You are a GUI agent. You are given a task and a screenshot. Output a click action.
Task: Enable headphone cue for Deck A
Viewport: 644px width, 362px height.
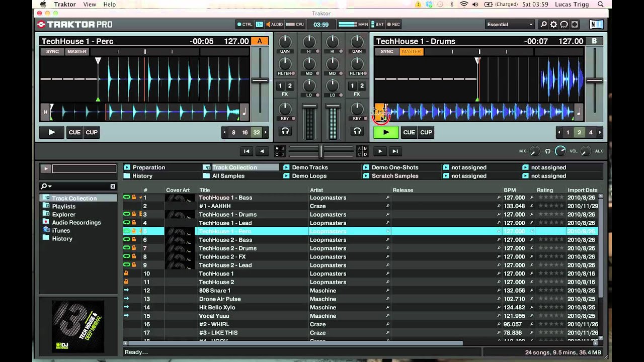click(x=285, y=131)
